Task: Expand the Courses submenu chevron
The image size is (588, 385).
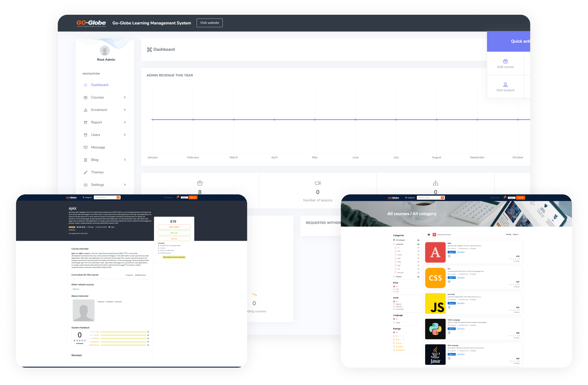Action: pos(125,97)
